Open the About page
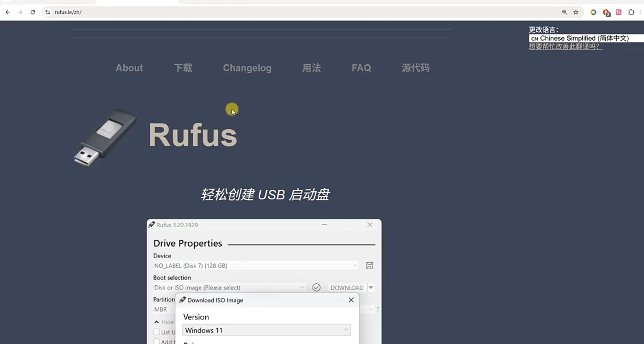Viewport: 644px width, 344px height. (x=129, y=68)
